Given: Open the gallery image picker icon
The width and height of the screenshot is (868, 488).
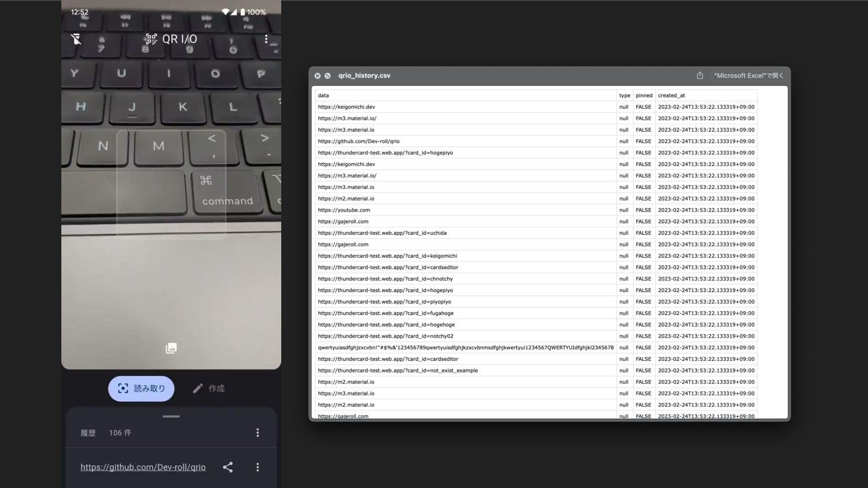Looking at the screenshot, I should tap(171, 348).
